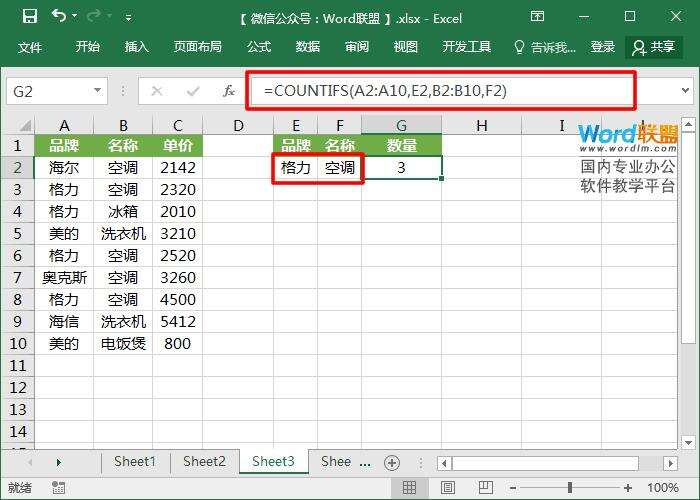Open Customize Quick Access Toolbar dropdown
This screenshot has height=500, width=700.
tap(129, 18)
